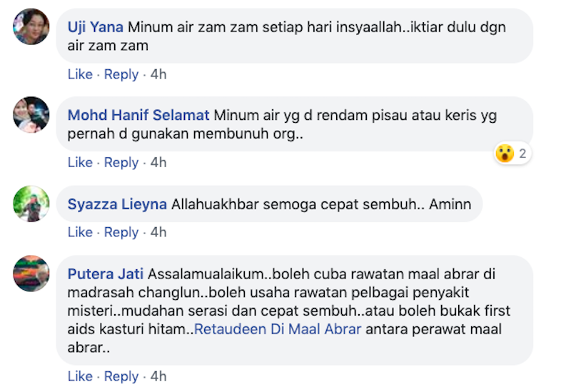Viewport: 571px width, 392px height.
Task: Like Mohd Hanif Selamat's comment
Action: 80,163
